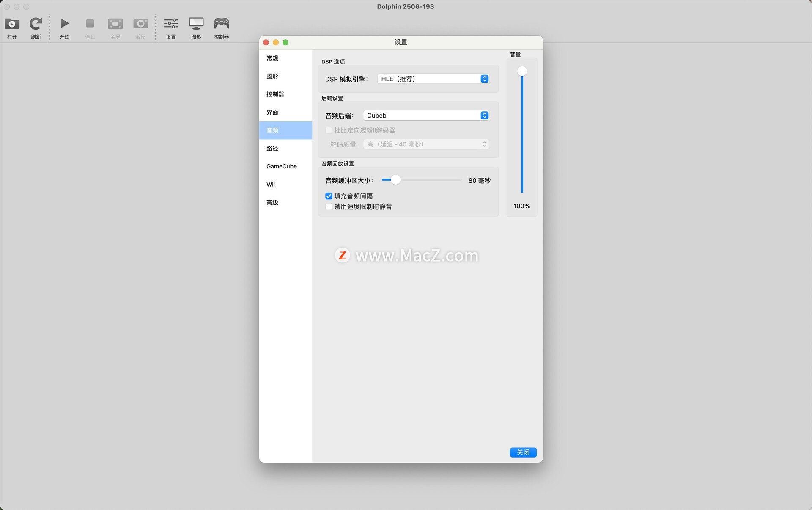This screenshot has height=510, width=812.
Task: Toggle 杜比定向逻辑II解码器 checkbox
Action: [329, 130]
